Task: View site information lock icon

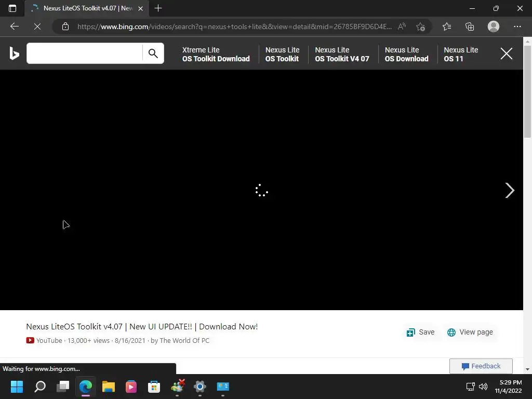Action: tap(65, 26)
